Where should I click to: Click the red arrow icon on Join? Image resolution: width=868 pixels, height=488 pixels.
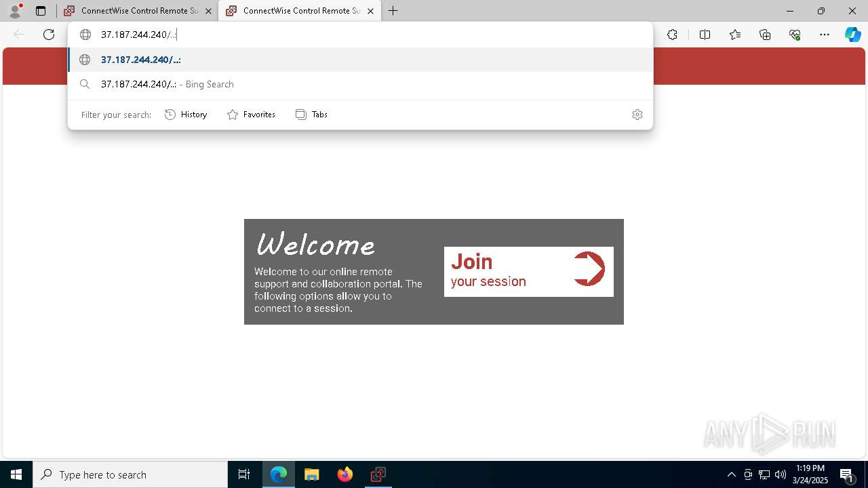click(x=589, y=269)
